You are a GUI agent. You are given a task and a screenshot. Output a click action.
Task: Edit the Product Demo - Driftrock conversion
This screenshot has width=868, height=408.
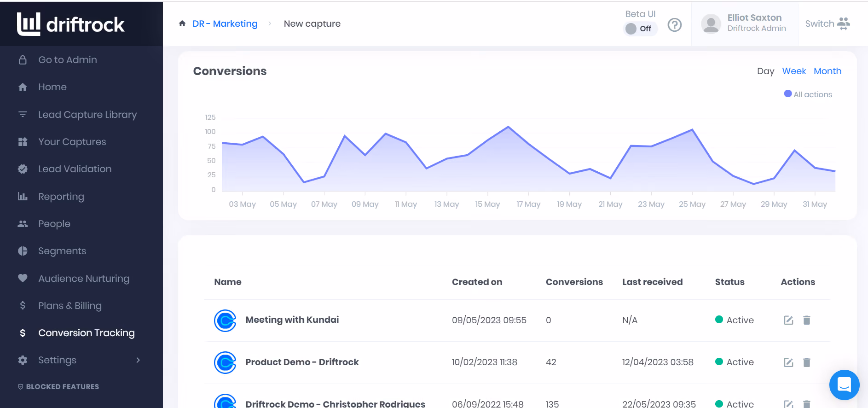point(788,362)
